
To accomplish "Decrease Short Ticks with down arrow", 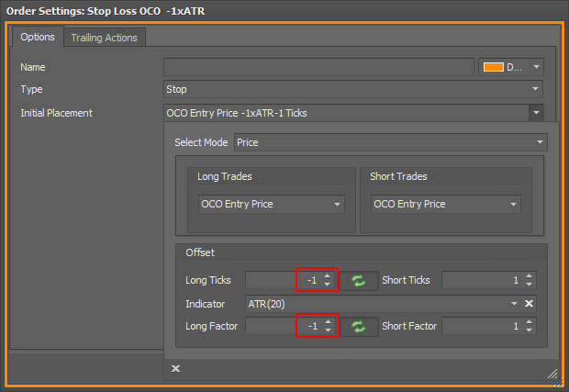I will (530, 285).
